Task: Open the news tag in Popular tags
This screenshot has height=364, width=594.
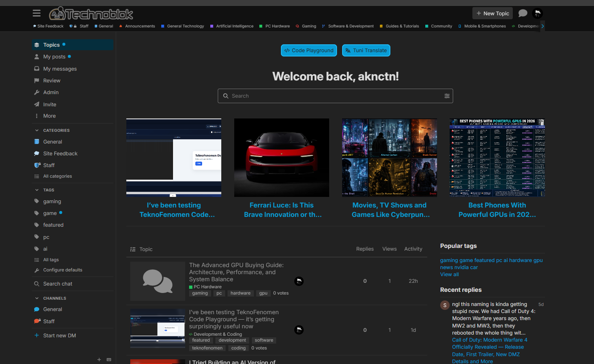Action: click(x=446, y=268)
